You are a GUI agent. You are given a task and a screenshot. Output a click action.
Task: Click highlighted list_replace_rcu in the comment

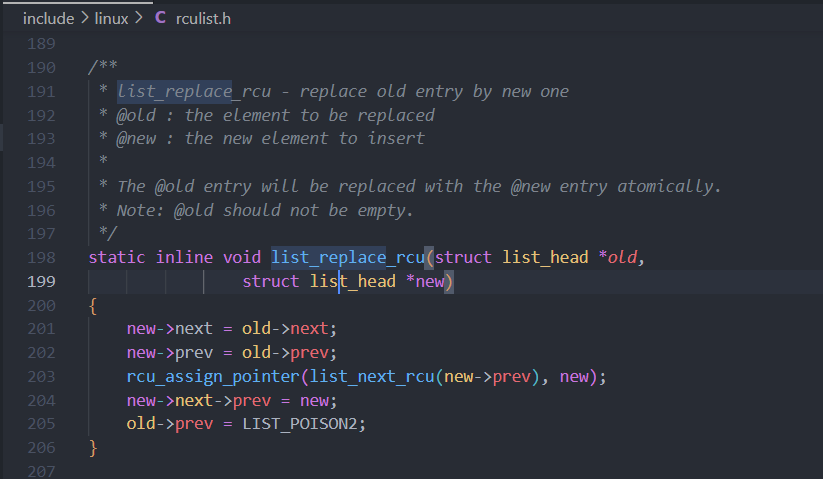click(174, 92)
